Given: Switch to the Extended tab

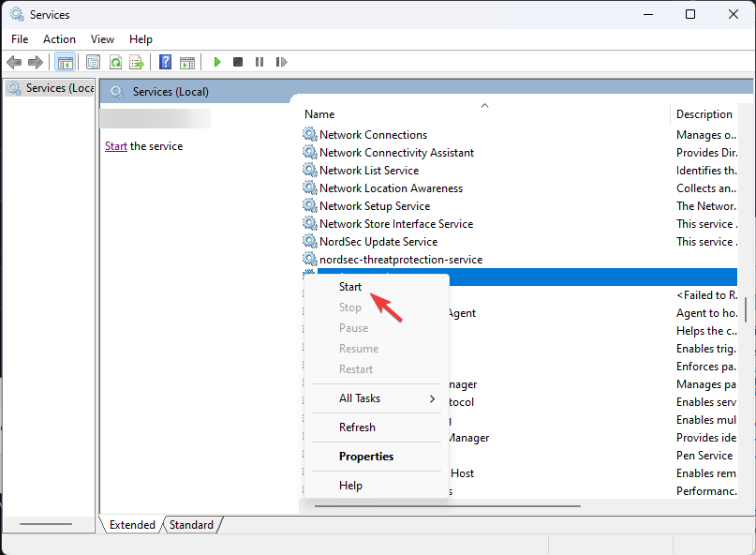Looking at the screenshot, I should tap(132, 525).
